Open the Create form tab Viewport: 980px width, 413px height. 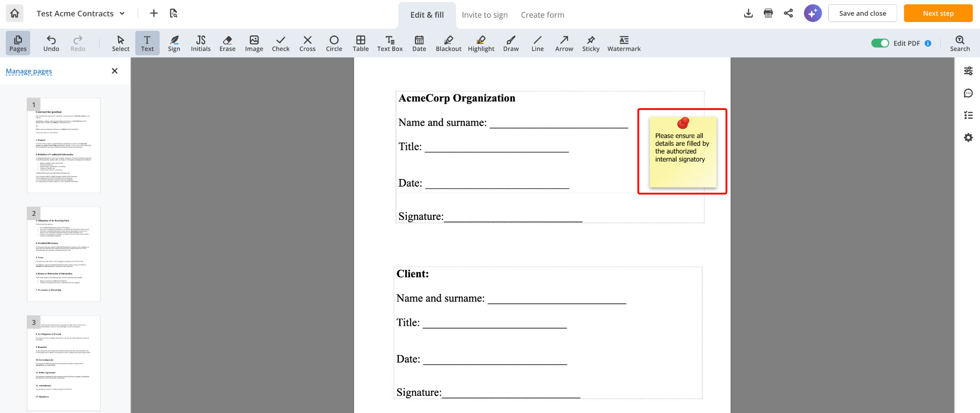tap(543, 15)
